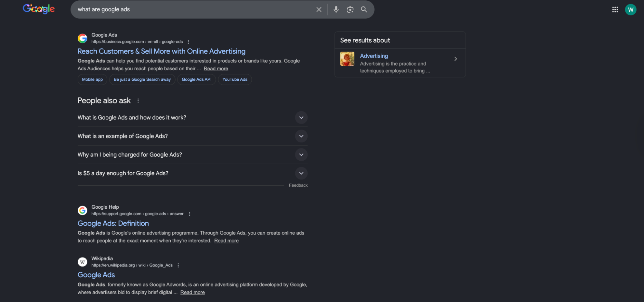The image size is (644, 302).
Task: Expand "Is $5 a day enough" question
Action: coord(301,173)
